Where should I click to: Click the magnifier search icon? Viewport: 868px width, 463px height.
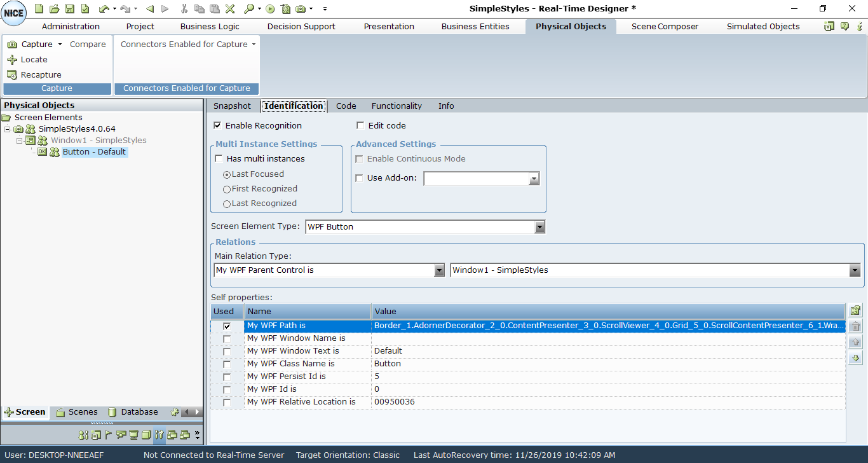tap(249, 9)
